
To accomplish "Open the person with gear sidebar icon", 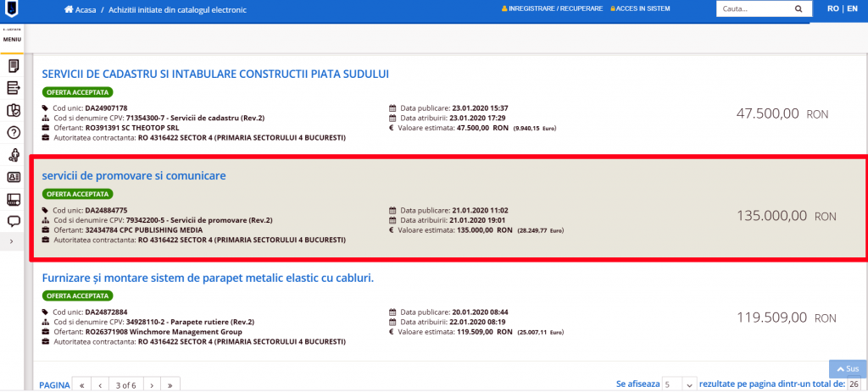I will pyautogui.click(x=14, y=156).
